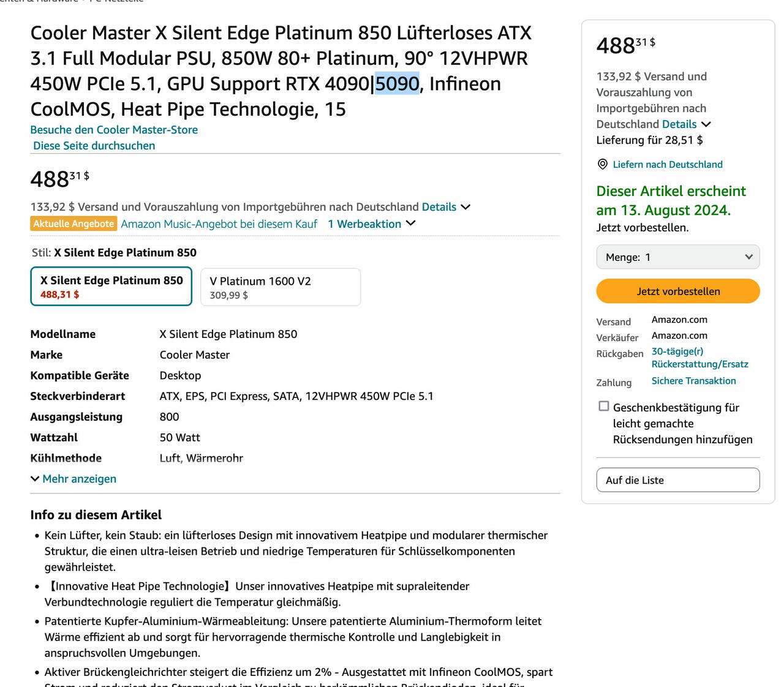Expand Mehr anzeigen in the specifications table
Screen dimensions: 784x687
(73, 479)
